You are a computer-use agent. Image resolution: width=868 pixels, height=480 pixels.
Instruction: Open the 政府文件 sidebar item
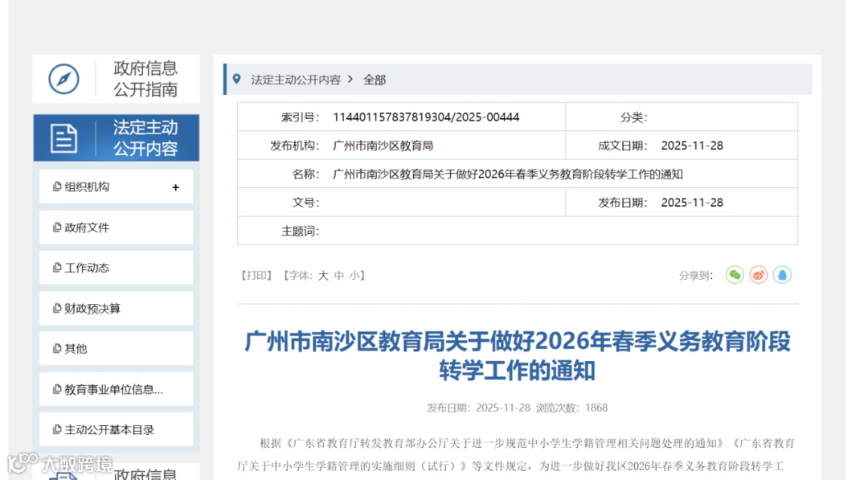click(117, 228)
